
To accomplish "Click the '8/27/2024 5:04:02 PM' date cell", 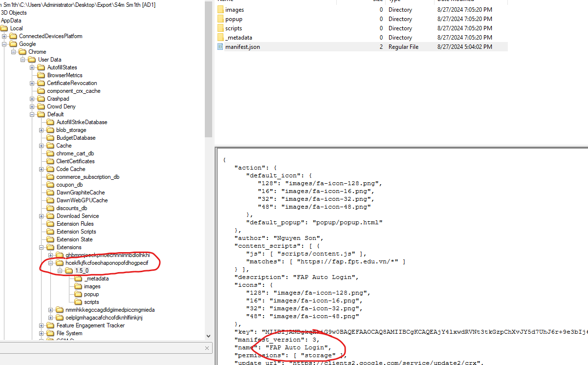I will 465,47.
